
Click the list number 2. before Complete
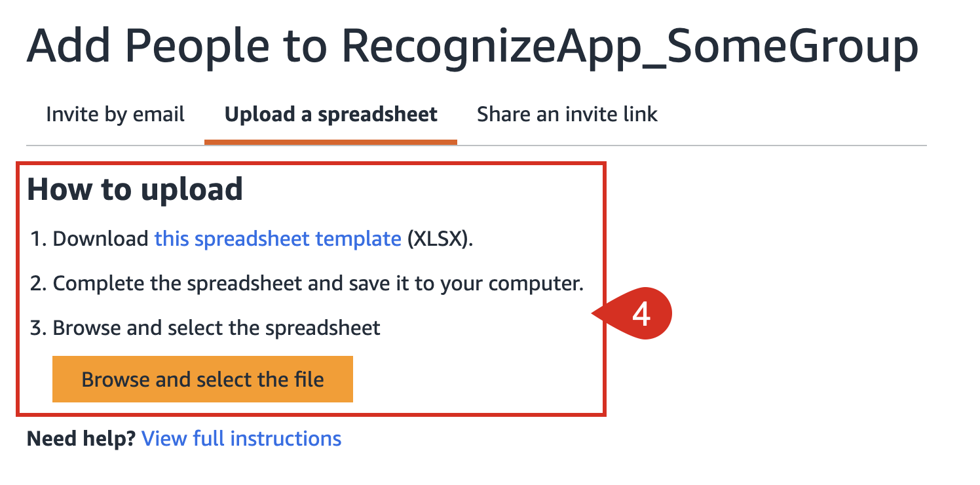(39, 283)
